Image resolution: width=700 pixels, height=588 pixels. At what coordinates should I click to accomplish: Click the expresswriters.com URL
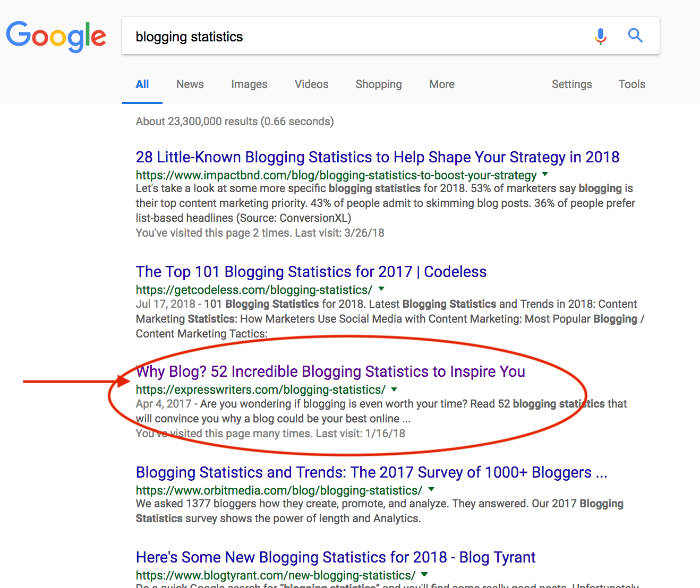click(261, 390)
